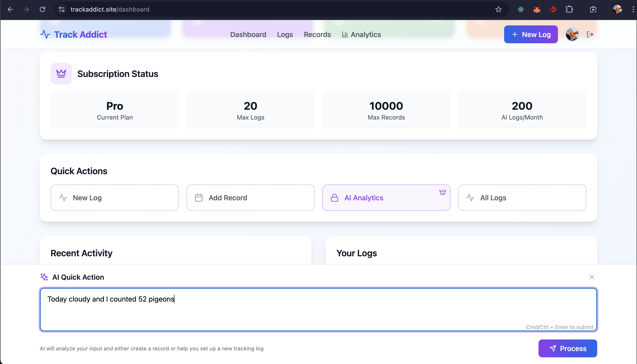The height and width of the screenshot is (364, 637).
Task: Click the crown Subscription Status icon
Action: 61,74
